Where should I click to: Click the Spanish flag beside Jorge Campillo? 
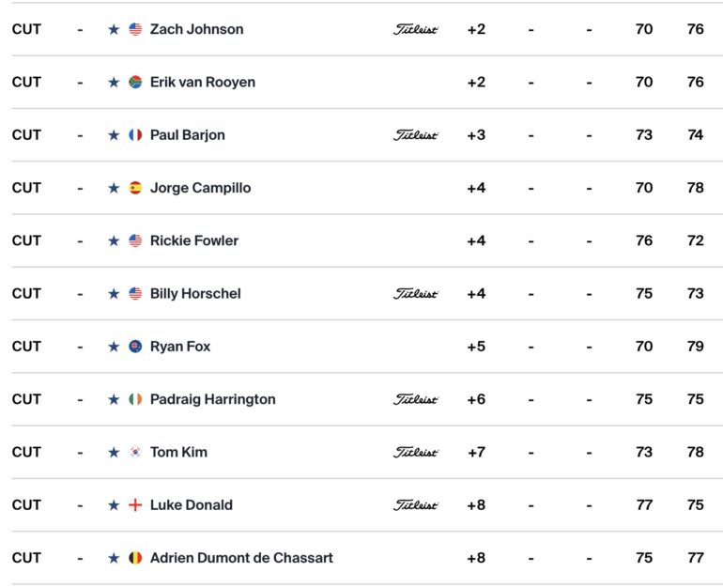point(135,188)
